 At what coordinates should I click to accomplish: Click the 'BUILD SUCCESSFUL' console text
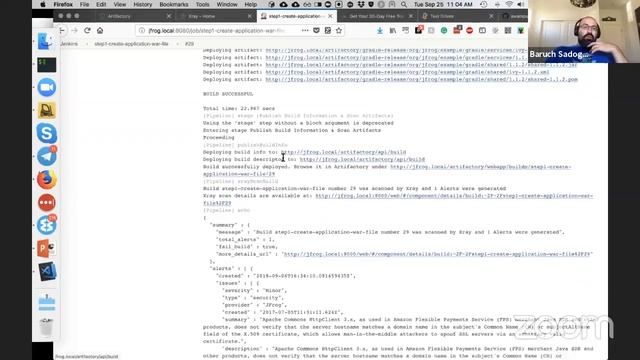[228, 94]
